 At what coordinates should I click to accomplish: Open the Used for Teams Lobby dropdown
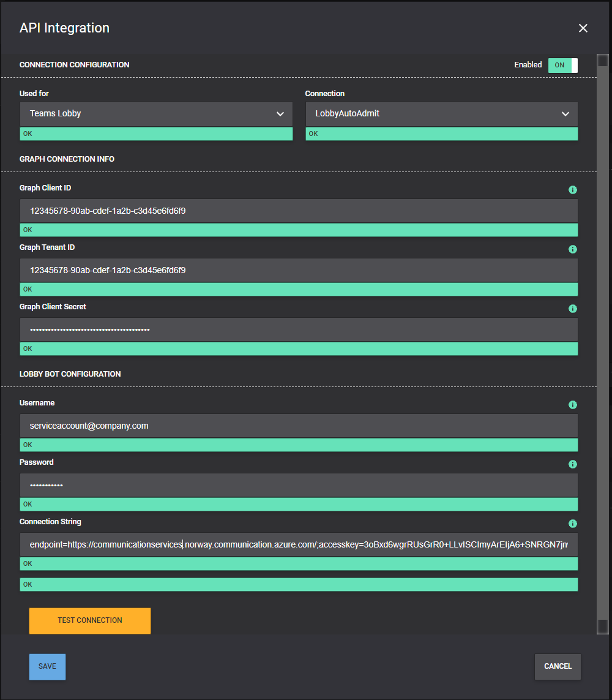click(156, 114)
